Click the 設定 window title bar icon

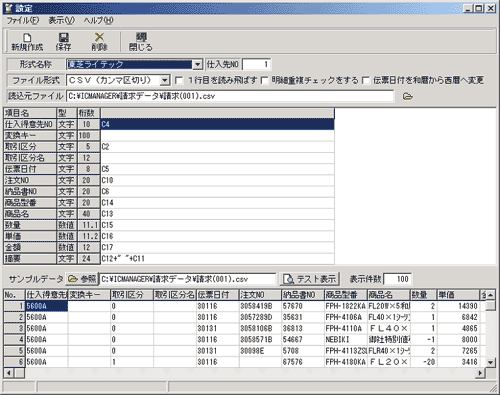(9, 8)
